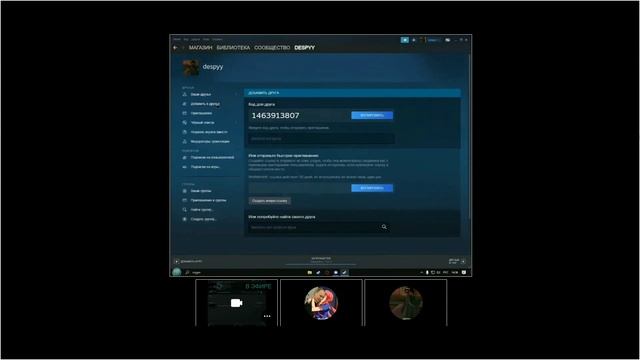This screenshot has width=640, height=360.
Task: Open Модераторы трансляции in sidebar
Action: tap(210, 141)
